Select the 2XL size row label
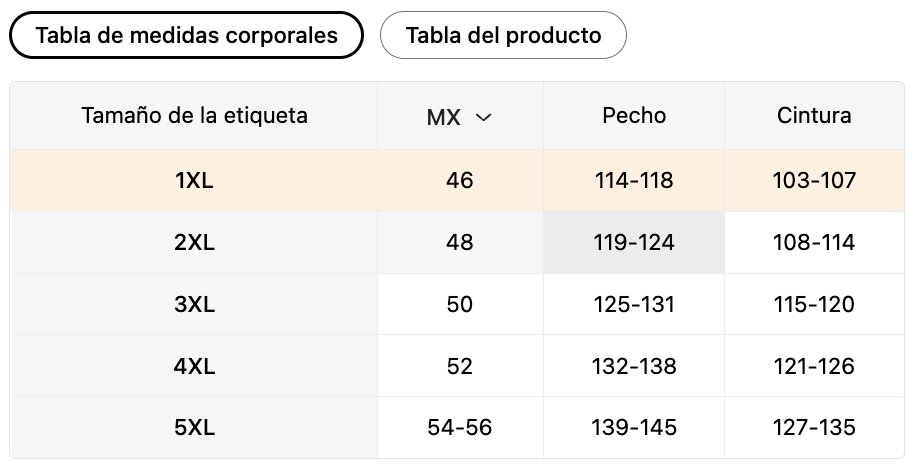Image resolution: width=924 pixels, height=466 pixels. coord(194,242)
